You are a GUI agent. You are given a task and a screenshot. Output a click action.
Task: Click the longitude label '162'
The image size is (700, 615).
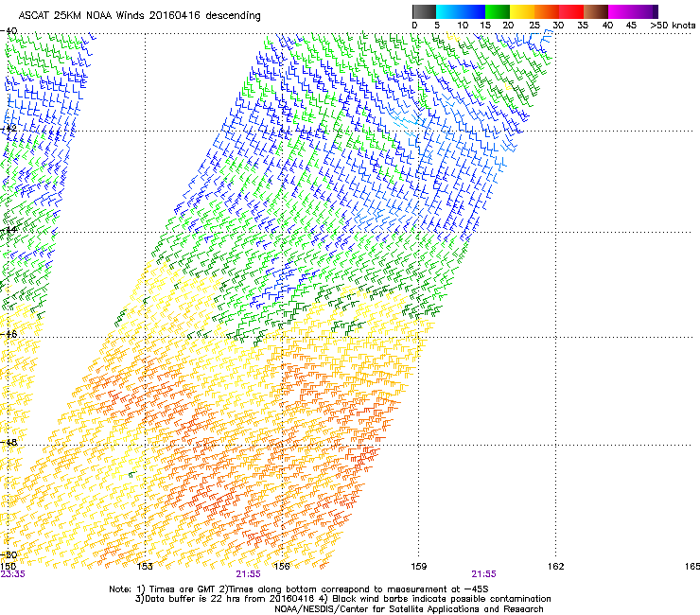coord(556,567)
